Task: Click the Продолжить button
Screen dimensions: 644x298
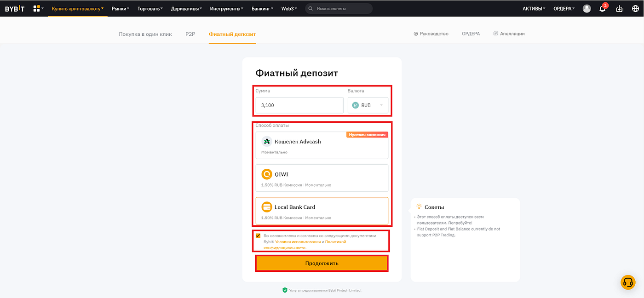Action: 322,263
